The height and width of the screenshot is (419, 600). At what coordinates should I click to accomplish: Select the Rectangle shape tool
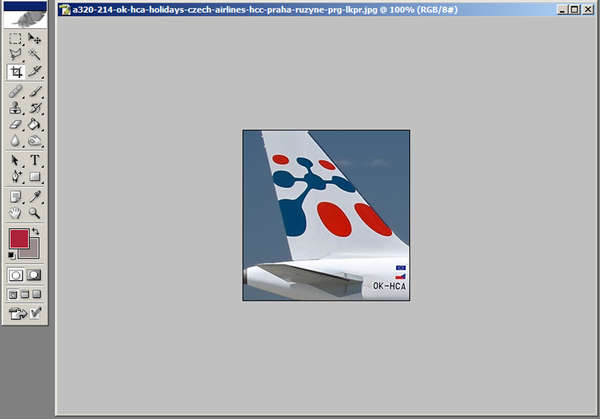pyautogui.click(x=34, y=177)
